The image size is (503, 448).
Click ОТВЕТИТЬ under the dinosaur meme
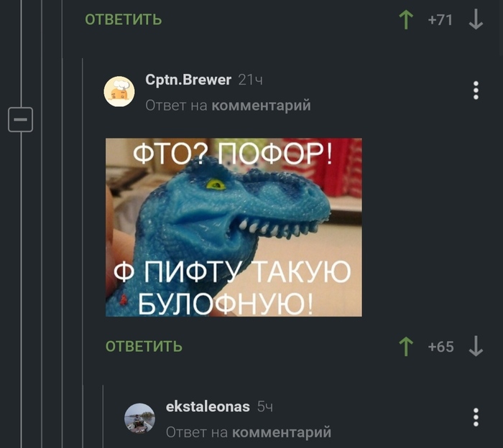tap(144, 347)
